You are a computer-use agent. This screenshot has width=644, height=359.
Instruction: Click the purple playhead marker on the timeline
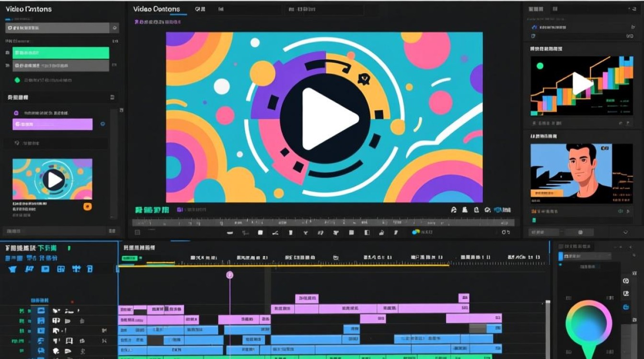point(230,275)
